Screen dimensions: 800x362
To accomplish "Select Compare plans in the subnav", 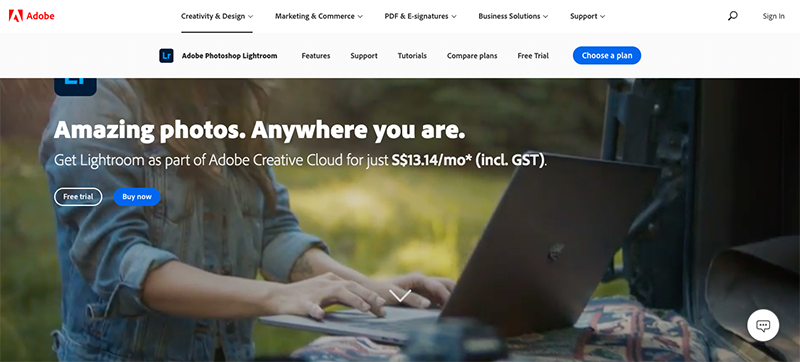I will (x=472, y=56).
